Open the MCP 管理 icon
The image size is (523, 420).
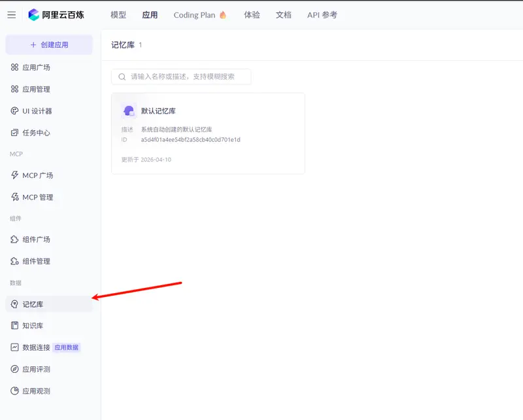pyautogui.click(x=14, y=197)
